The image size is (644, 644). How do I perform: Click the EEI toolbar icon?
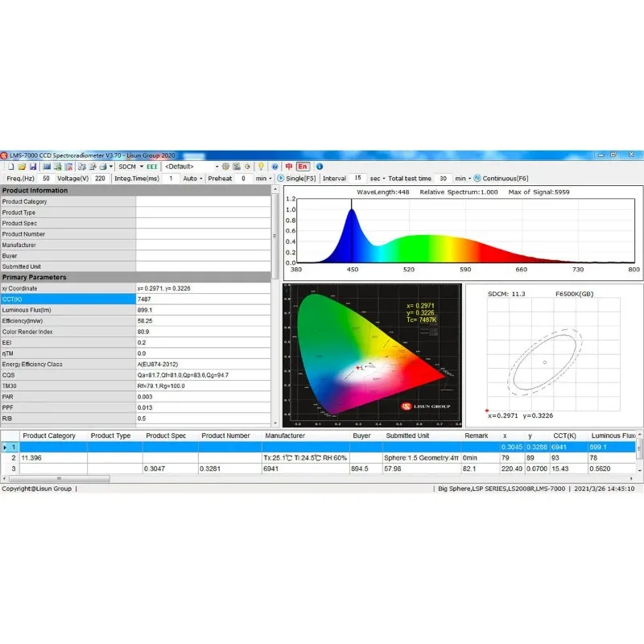[x=152, y=167]
